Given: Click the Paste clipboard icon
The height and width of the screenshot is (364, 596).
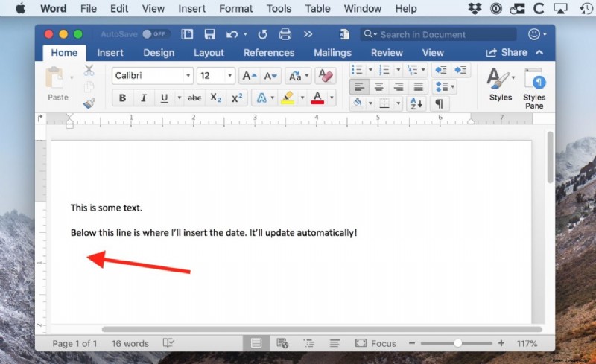Looking at the screenshot, I should (55, 78).
